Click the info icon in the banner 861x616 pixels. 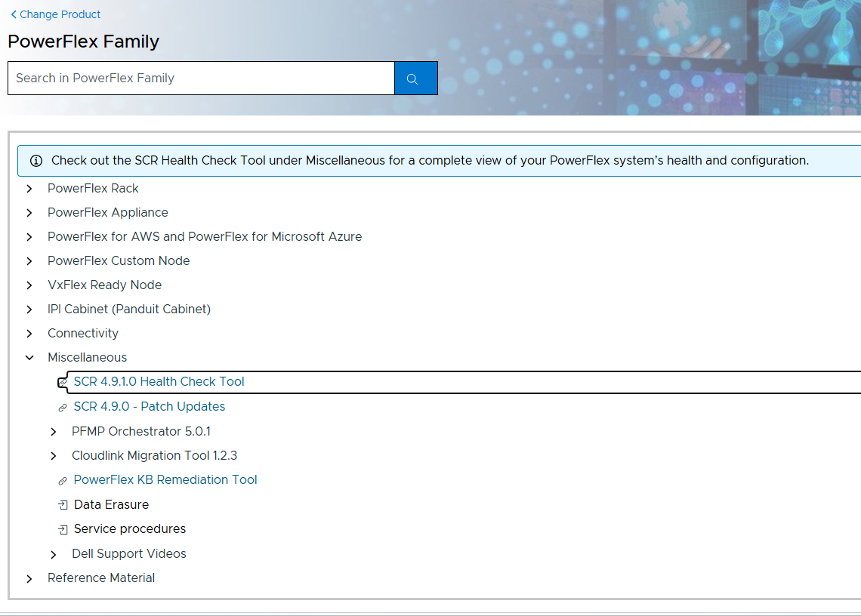click(36, 161)
